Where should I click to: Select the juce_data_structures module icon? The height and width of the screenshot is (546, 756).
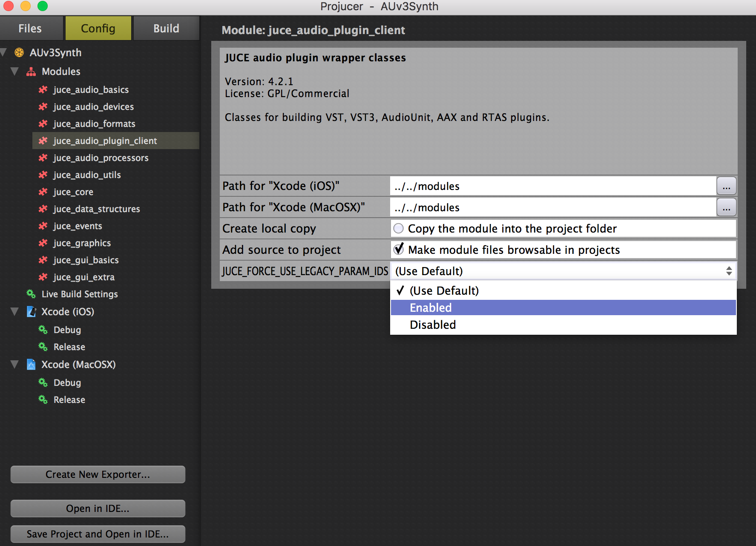[43, 209]
